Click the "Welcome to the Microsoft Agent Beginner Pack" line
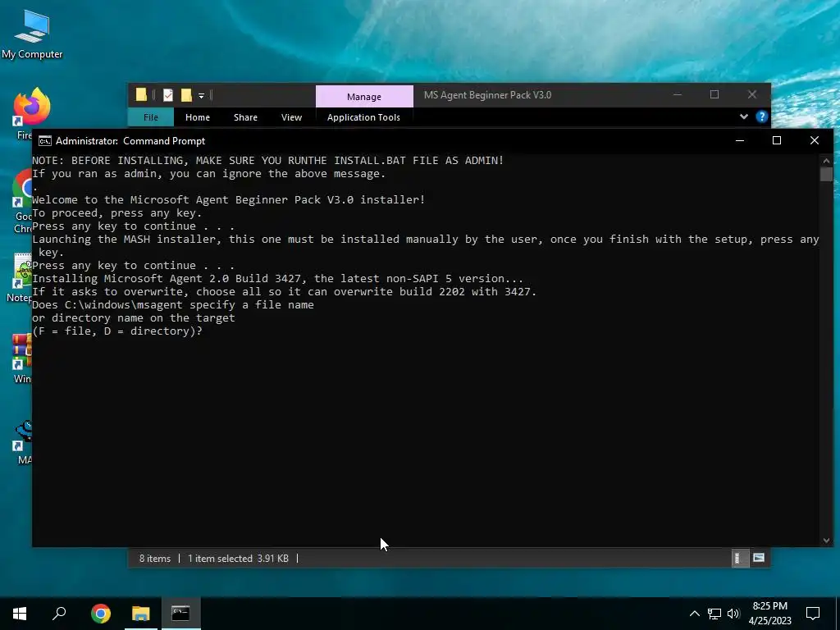 tap(229, 200)
